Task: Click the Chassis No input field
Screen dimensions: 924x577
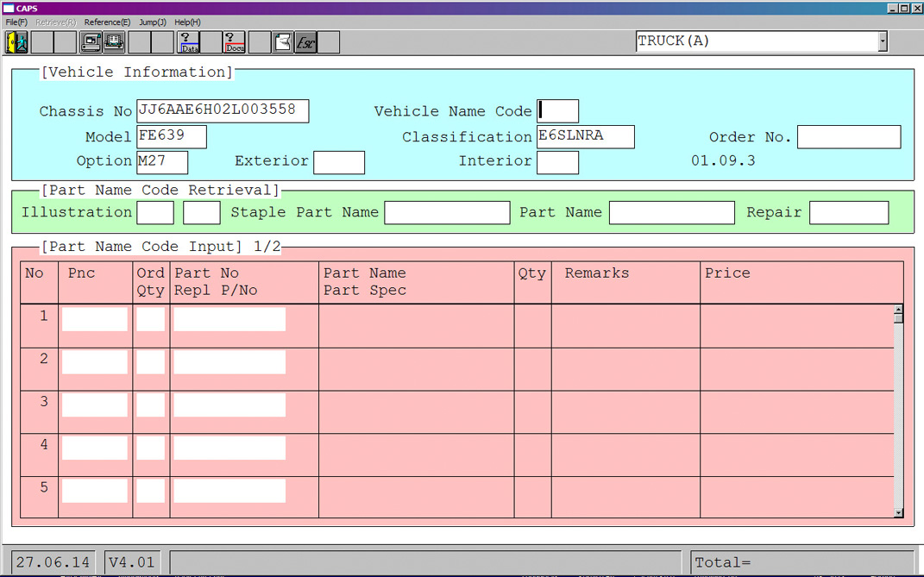Action: click(222, 111)
